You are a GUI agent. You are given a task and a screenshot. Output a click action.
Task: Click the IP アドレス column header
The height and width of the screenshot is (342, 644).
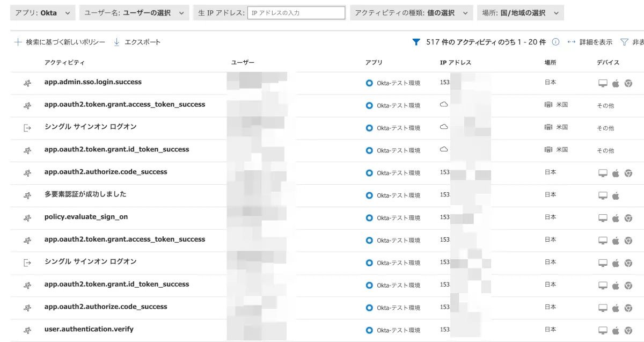(455, 63)
